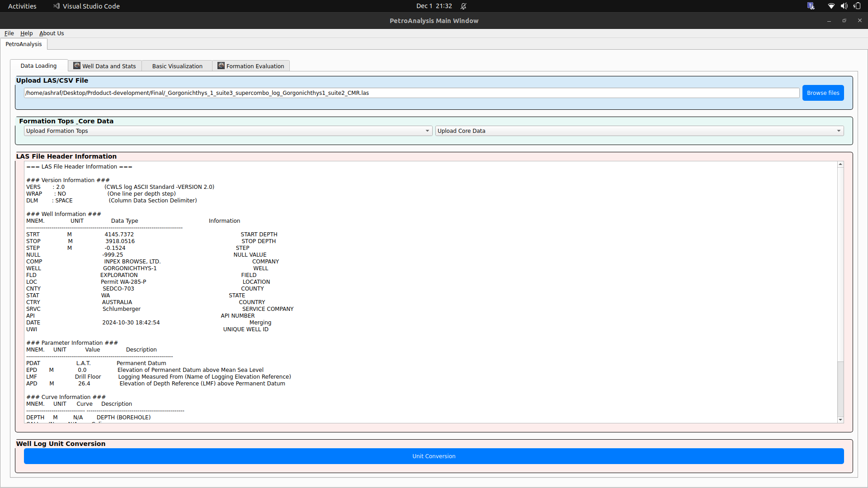
Task: Open the Activities overview
Action: point(22,6)
